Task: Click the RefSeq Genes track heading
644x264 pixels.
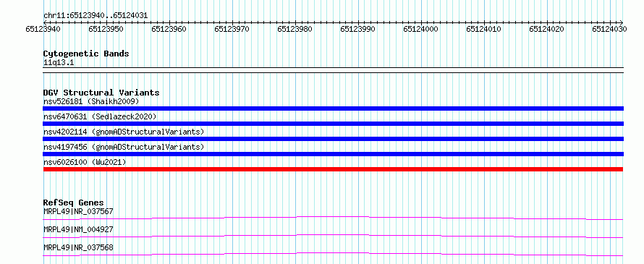Action: point(74,203)
